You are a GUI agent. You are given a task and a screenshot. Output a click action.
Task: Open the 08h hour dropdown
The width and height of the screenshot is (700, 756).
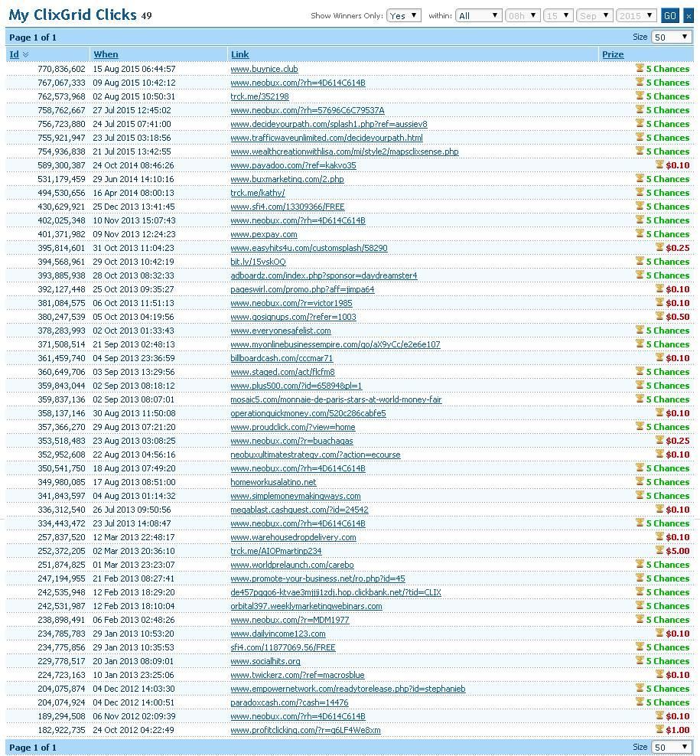(522, 16)
